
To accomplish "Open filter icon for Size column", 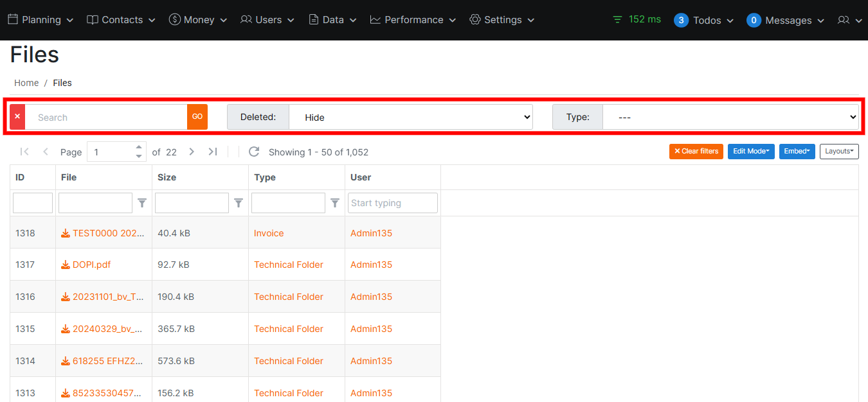I will click(x=239, y=203).
